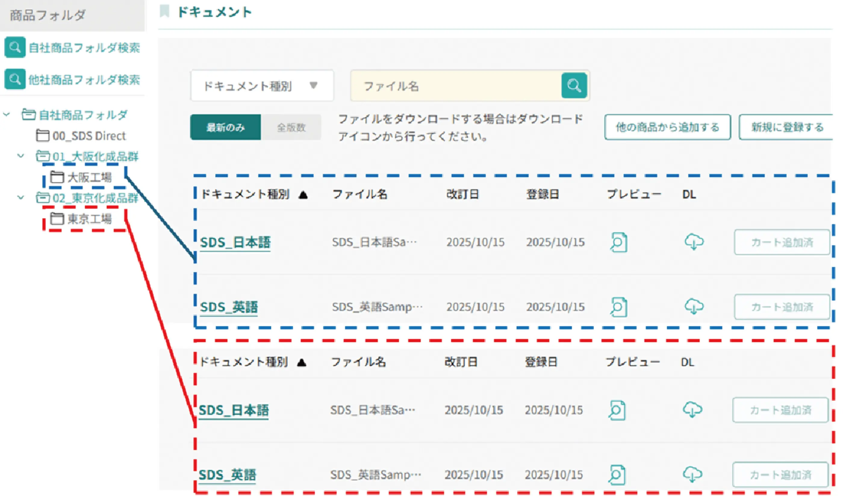Switch to 最新のみ view
This screenshot has height=504, width=843.
(x=225, y=127)
